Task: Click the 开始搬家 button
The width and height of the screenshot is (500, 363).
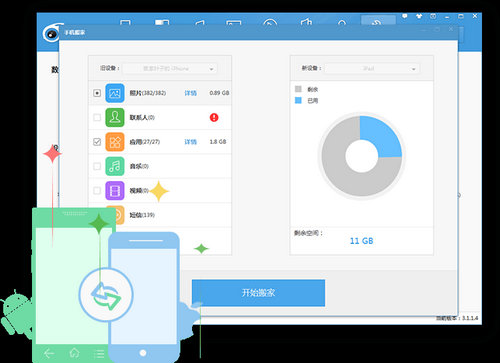Action: click(x=258, y=293)
